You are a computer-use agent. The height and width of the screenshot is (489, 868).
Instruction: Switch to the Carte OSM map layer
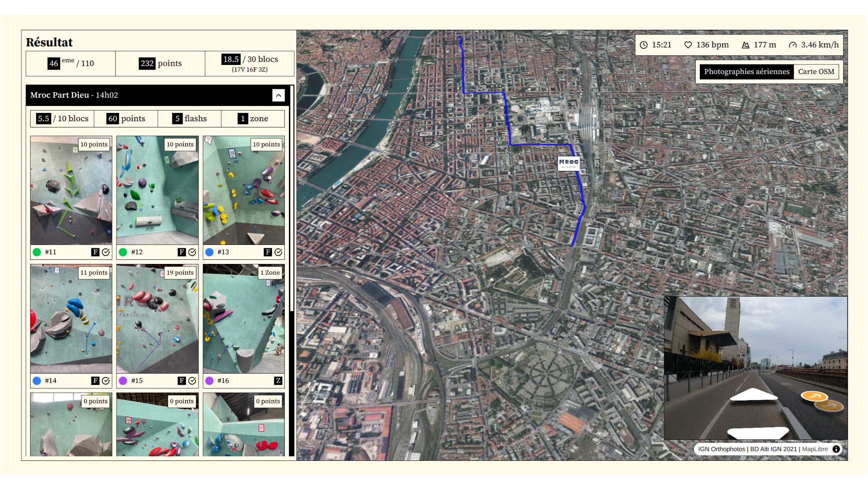[816, 72]
